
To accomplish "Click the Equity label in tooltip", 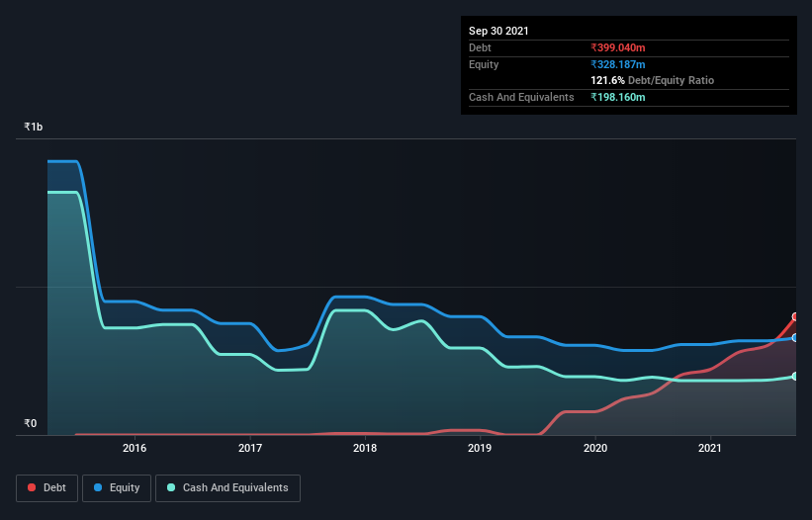I will [484, 64].
